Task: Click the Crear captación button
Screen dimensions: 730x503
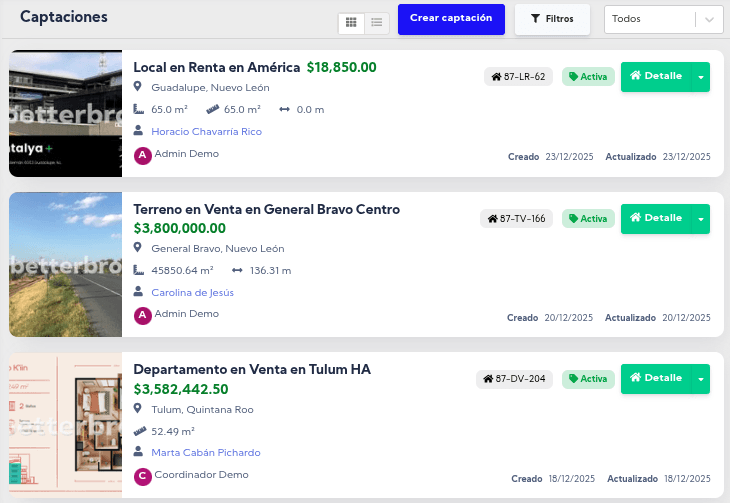Action: pyautogui.click(x=451, y=19)
